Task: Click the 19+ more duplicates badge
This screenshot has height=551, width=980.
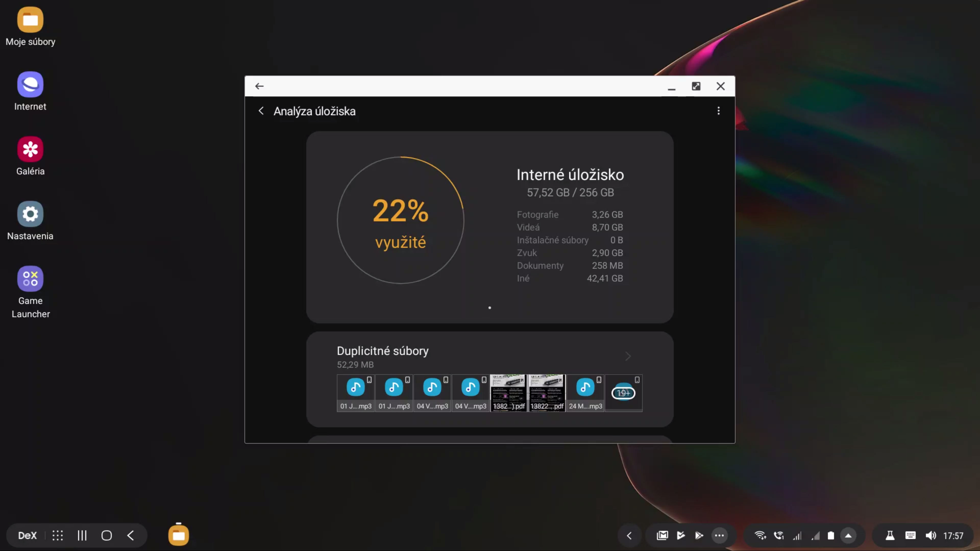Action: pos(623,393)
